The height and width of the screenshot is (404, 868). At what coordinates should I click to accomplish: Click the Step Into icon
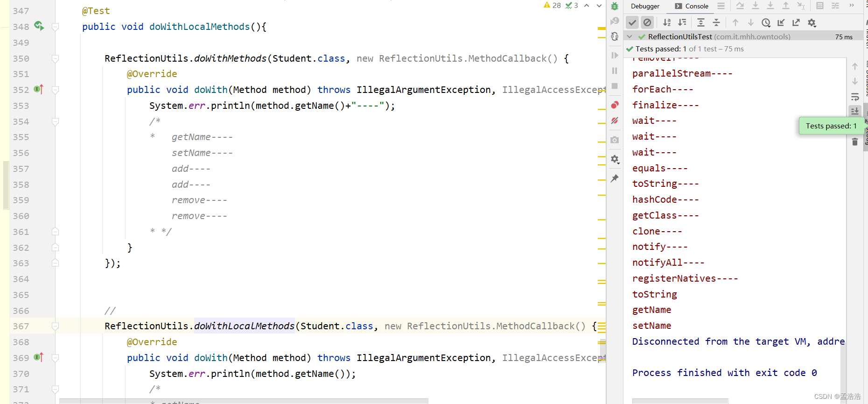[x=756, y=6]
